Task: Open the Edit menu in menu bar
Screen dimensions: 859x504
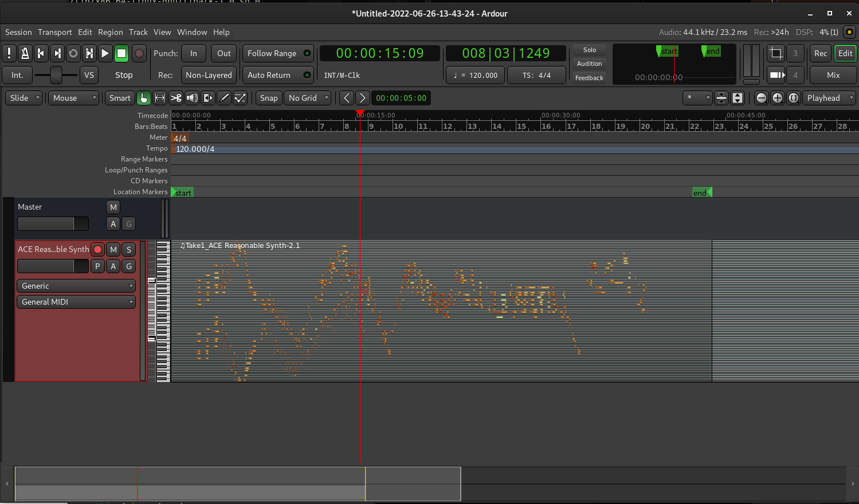Action: (x=85, y=32)
